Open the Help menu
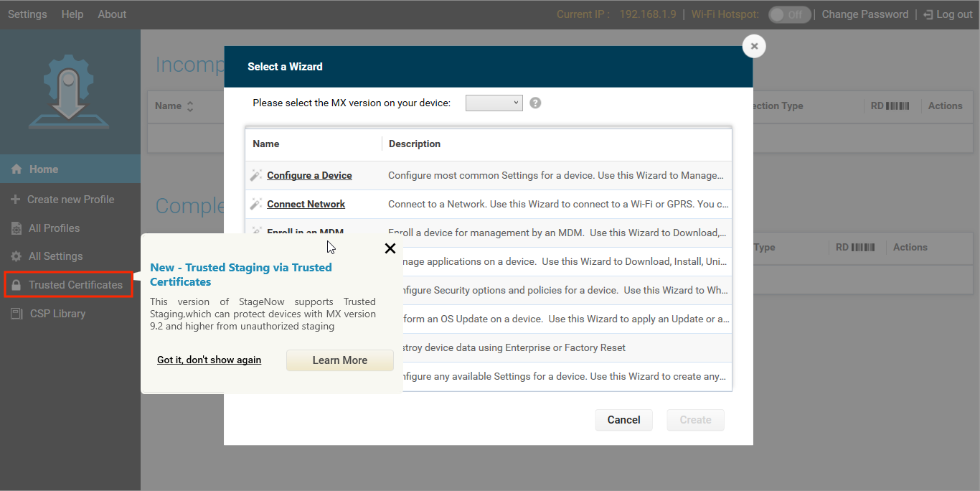Screen dimensions: 980x491 [x=72, y=14]
